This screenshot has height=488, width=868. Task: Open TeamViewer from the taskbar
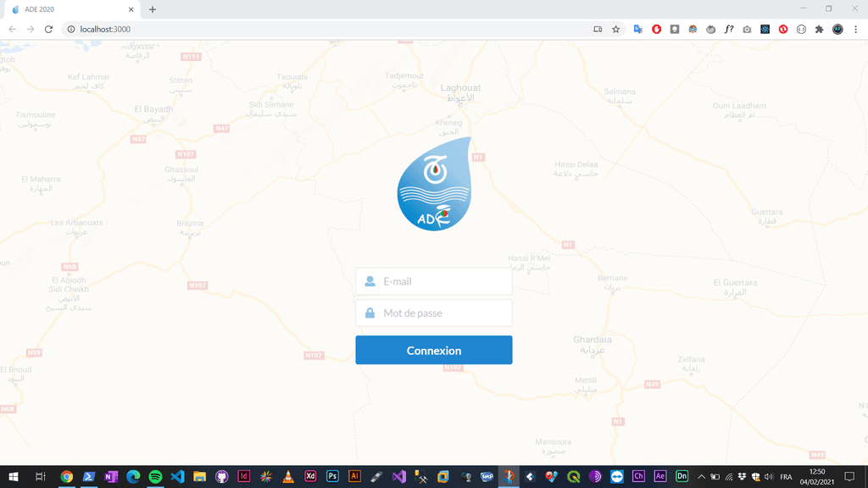(x=617, y=476)
